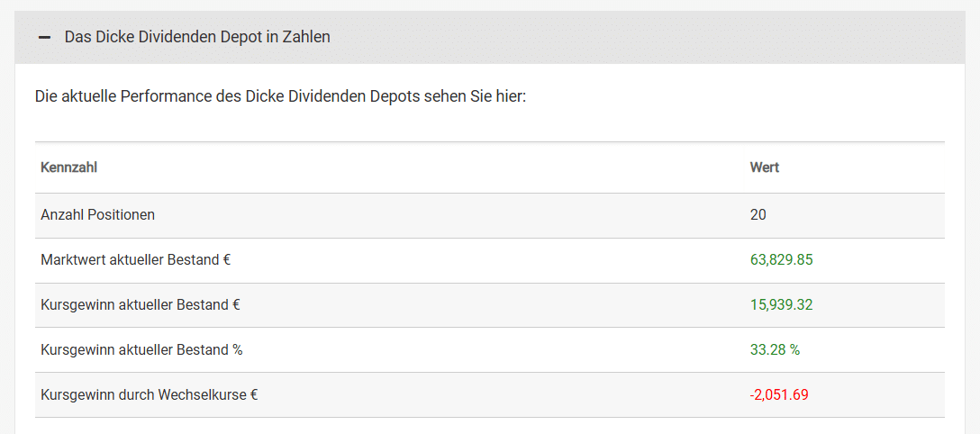Collapse section using the minus icon
This screenshot has height=434, width=980.
point(44,38)
